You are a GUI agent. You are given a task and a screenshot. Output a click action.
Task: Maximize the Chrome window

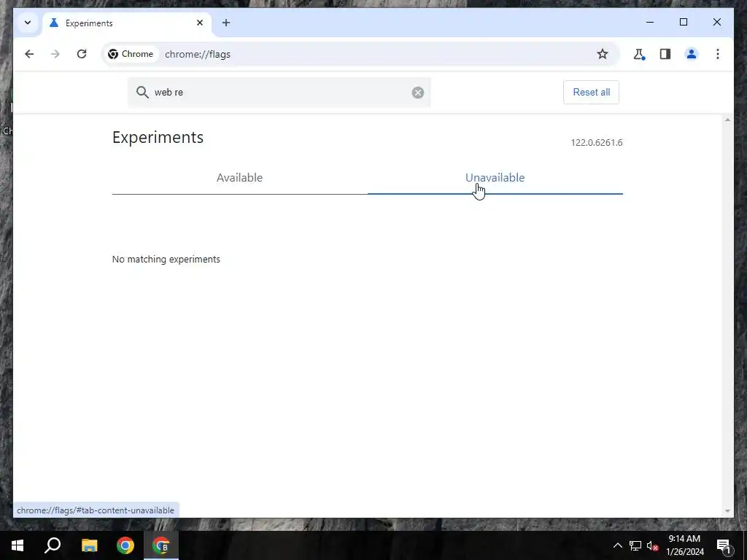coord(683,22)
